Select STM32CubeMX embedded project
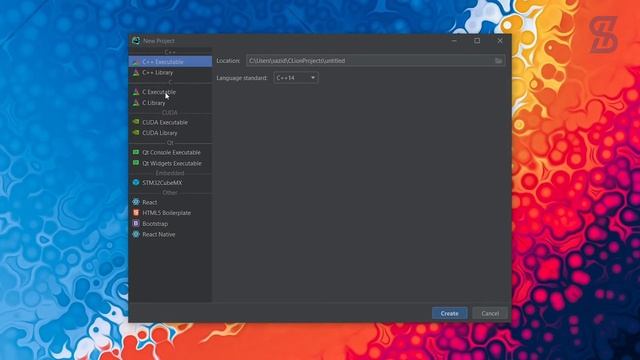 click(x=170, y=182)
